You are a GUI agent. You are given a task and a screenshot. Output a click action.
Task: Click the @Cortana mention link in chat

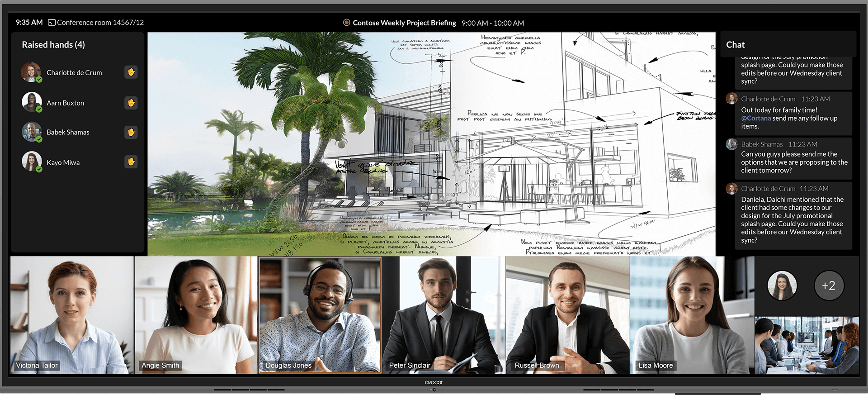(x=756, y=118)
